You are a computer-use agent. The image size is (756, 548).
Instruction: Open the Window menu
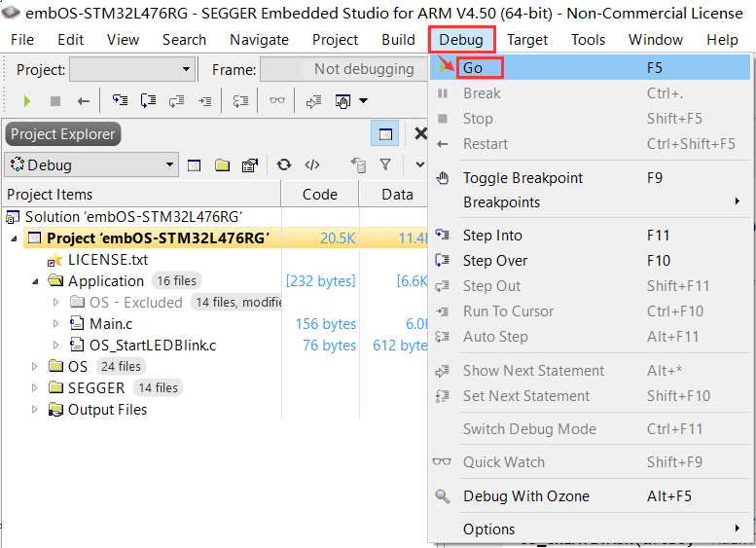[656, 40]
